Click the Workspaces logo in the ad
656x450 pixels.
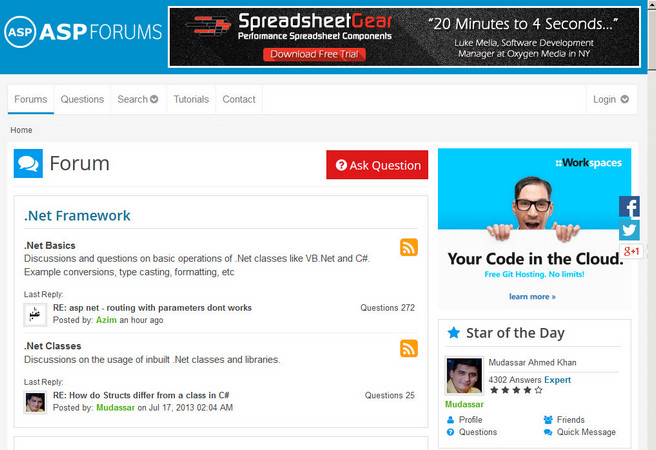click(x=588, y=163)
